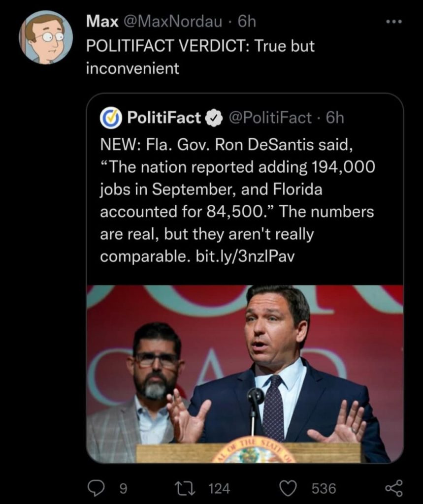Click Max's tweet 6h timestamp

pyautogui.click(x=246, y=21)
